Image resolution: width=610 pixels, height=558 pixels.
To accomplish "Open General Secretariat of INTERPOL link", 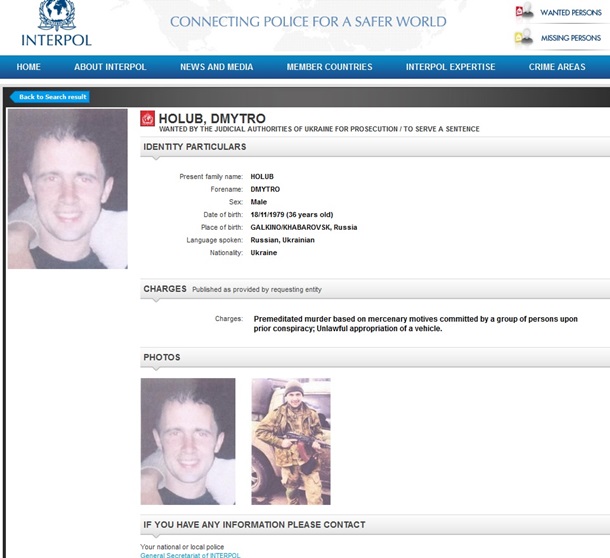I will click(190, 555).
